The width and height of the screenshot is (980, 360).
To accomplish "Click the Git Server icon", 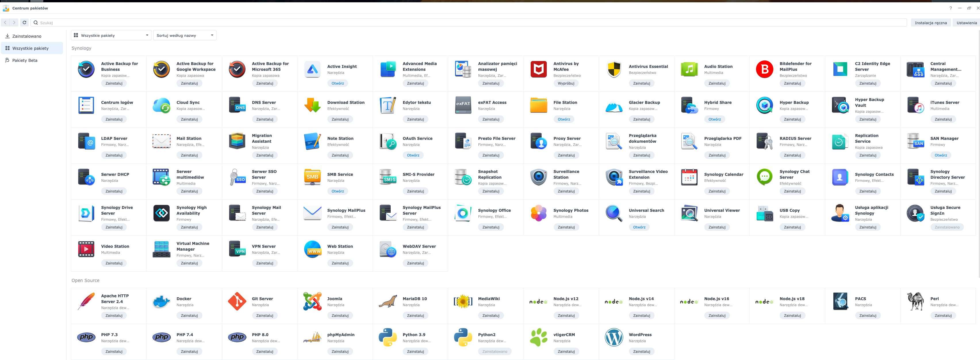I will click(x=237, y=302).
